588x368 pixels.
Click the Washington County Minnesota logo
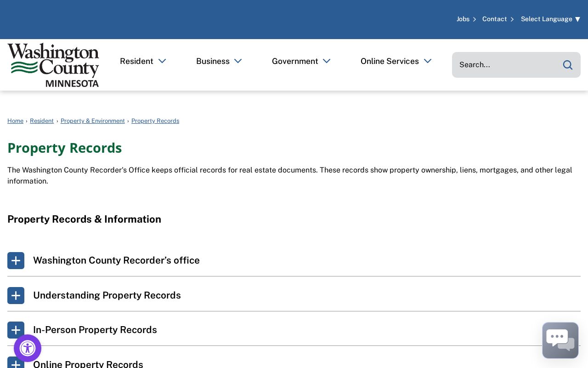coord(53,65)
